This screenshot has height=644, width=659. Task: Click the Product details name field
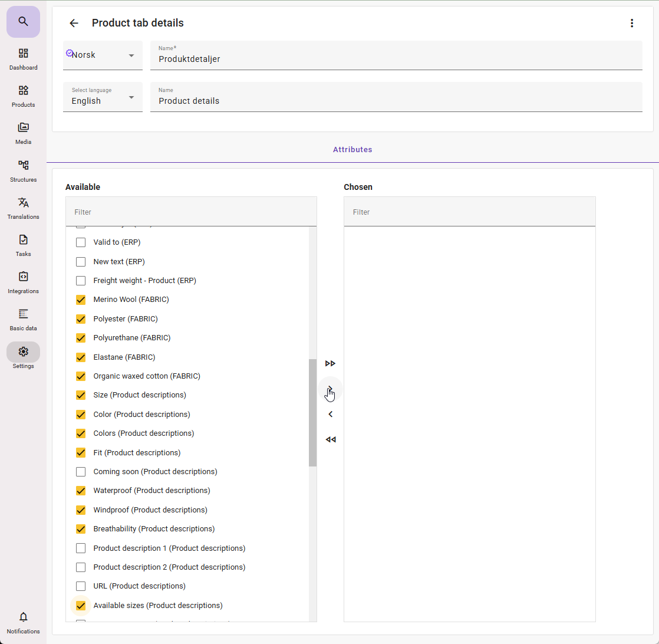tap(396, 101)
